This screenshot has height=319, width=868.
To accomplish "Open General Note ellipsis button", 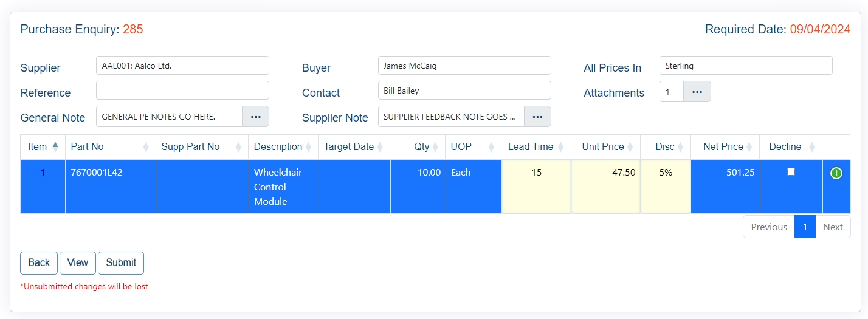I will click(255, 117).
